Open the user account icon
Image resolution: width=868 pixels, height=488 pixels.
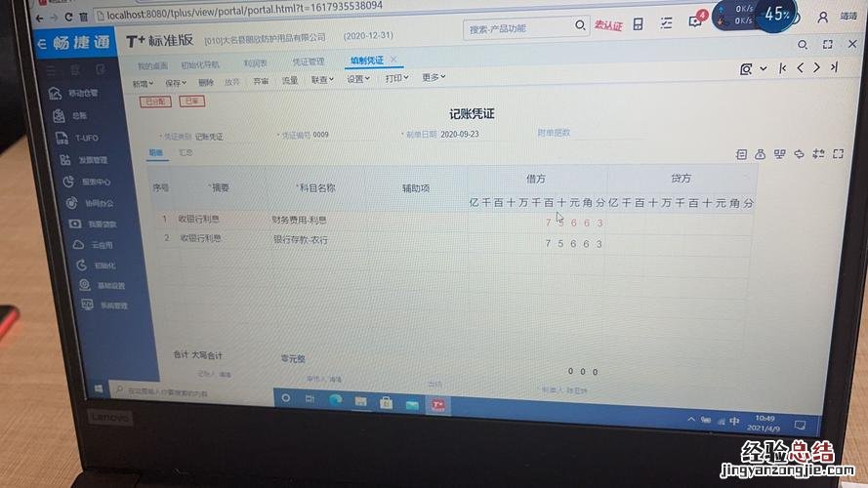[x=823, y=18]
